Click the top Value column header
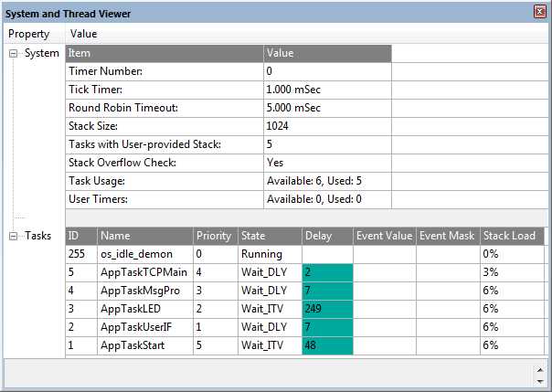The height and width of the screenshot is (392, 552). pos(83,34)
